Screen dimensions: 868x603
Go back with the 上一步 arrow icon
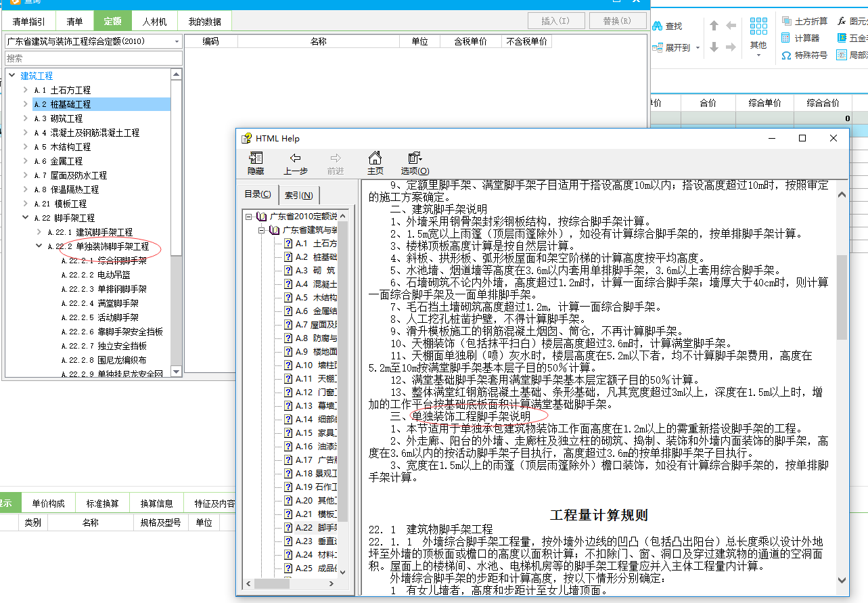click(x=295, y=158)
